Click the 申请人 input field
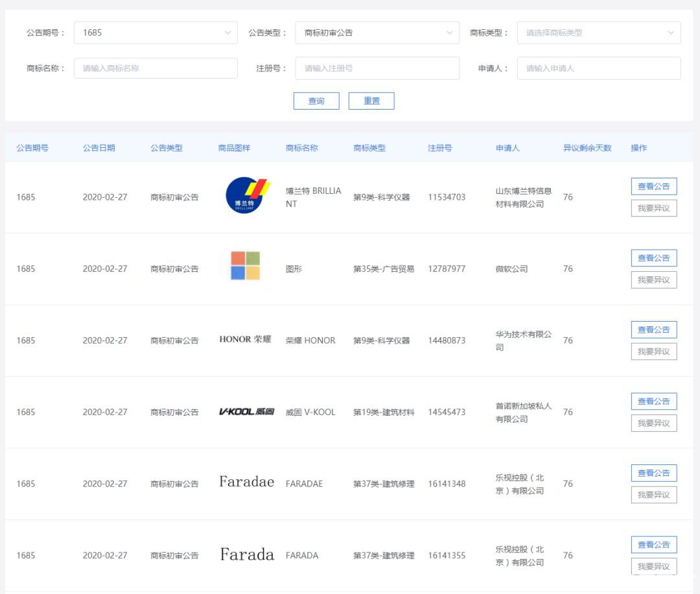 [x=599, y=68]
